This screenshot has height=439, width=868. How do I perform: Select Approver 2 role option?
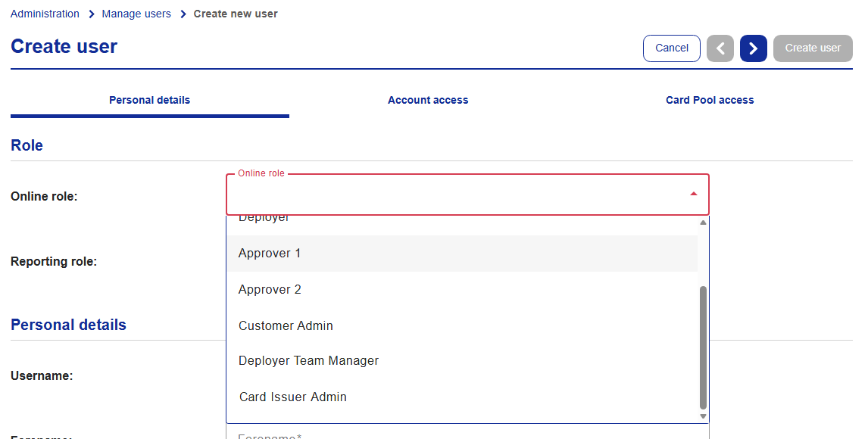pyautogui.click(x=462, y=289)
